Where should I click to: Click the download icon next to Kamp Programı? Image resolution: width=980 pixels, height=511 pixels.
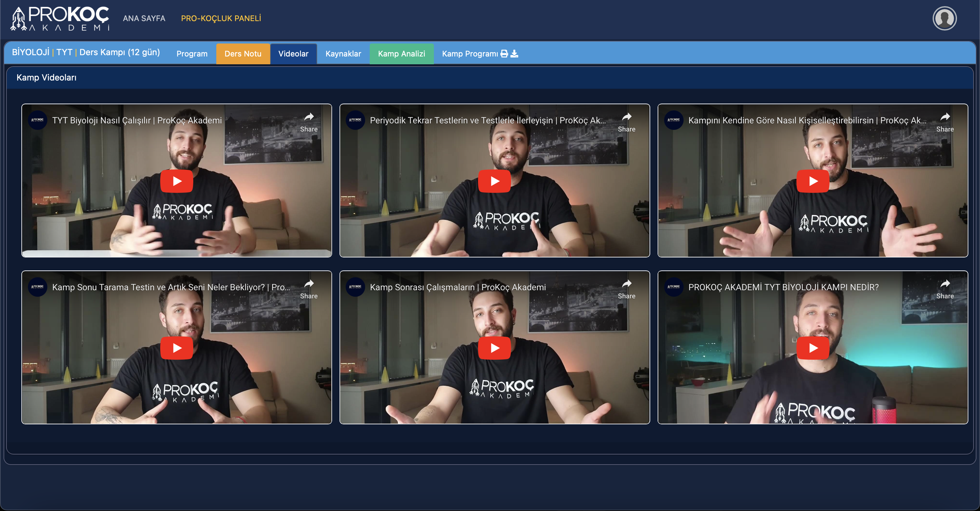coord(514,54)
